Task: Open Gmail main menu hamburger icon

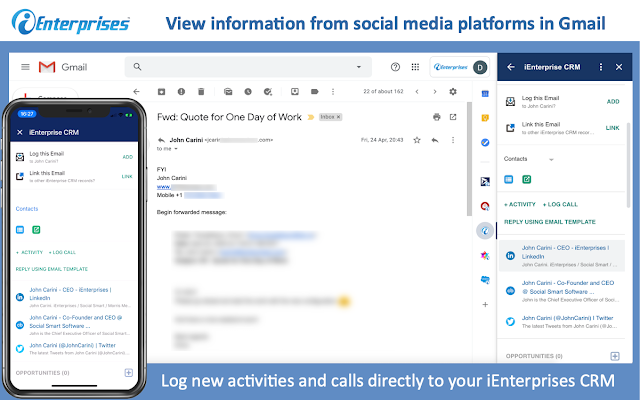Action: pos(25,67)
